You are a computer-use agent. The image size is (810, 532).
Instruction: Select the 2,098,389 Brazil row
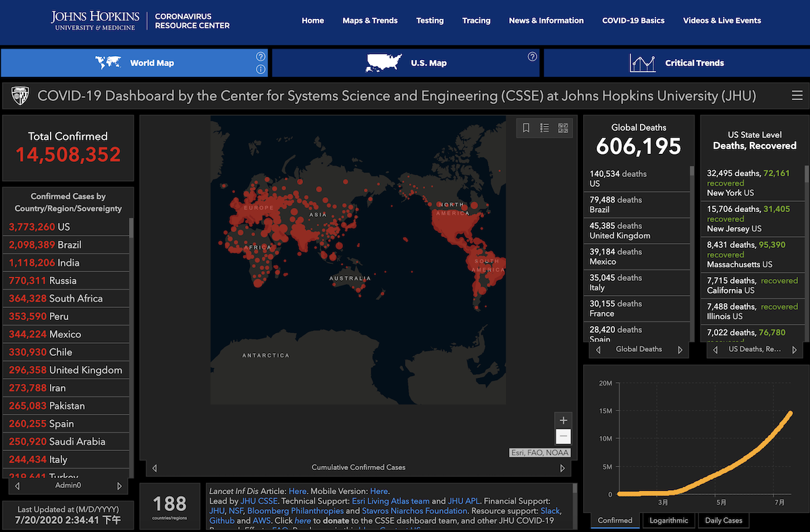(65, 244)
